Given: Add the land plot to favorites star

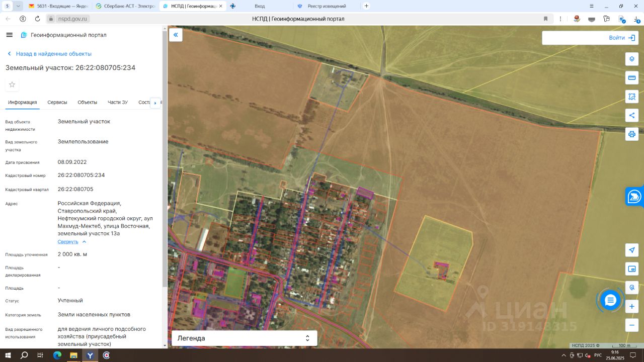Looking at the screenshot, I should point(12,84).
